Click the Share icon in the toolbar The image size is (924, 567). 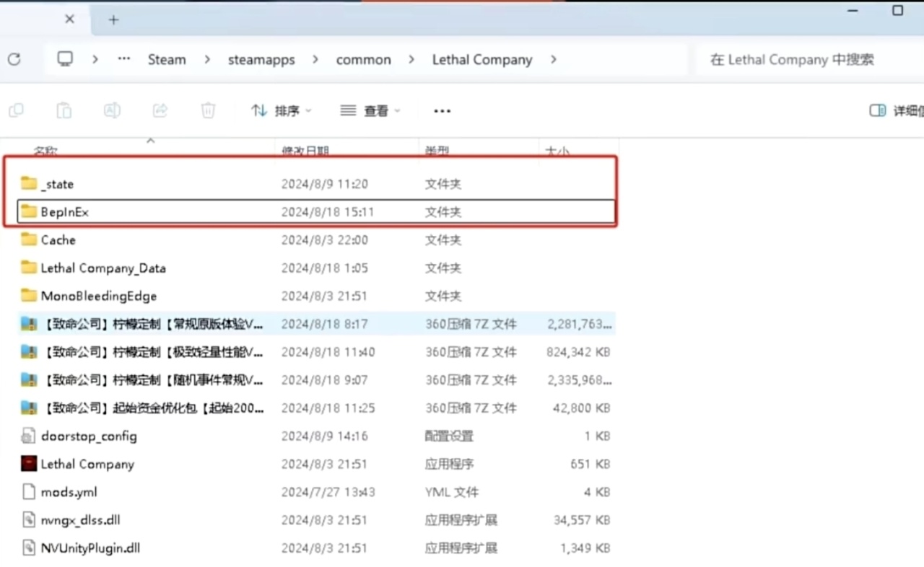pyautogui.click(x=160, y=110)
